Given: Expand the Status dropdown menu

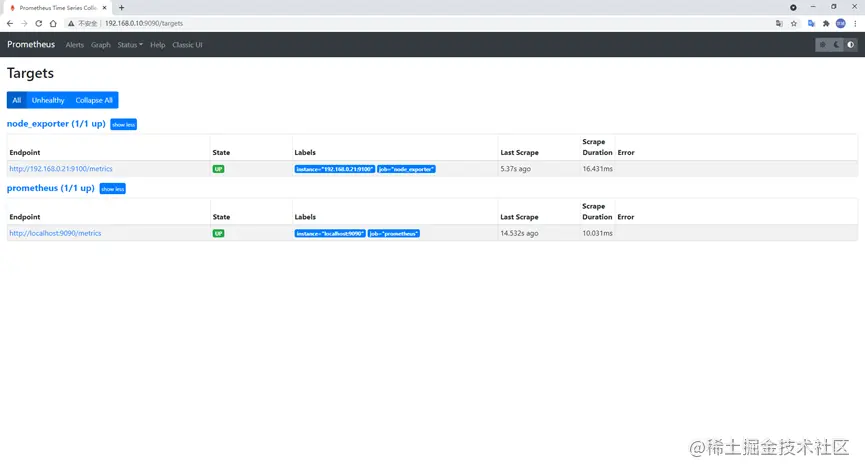Looking at the screenshot, I should point(130,45).
